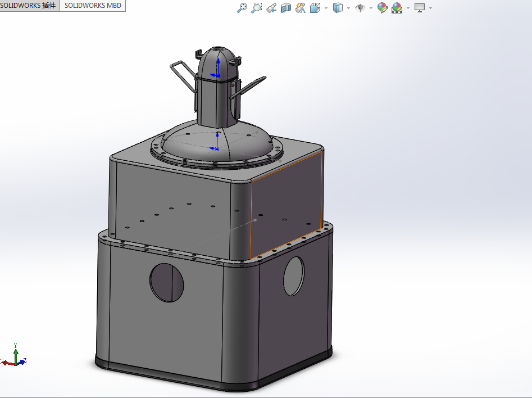Expand the Apply Scene dropdown arrow
Image resolution: width=532 pixels, height=398 pixels.
(x=408, y=8)
